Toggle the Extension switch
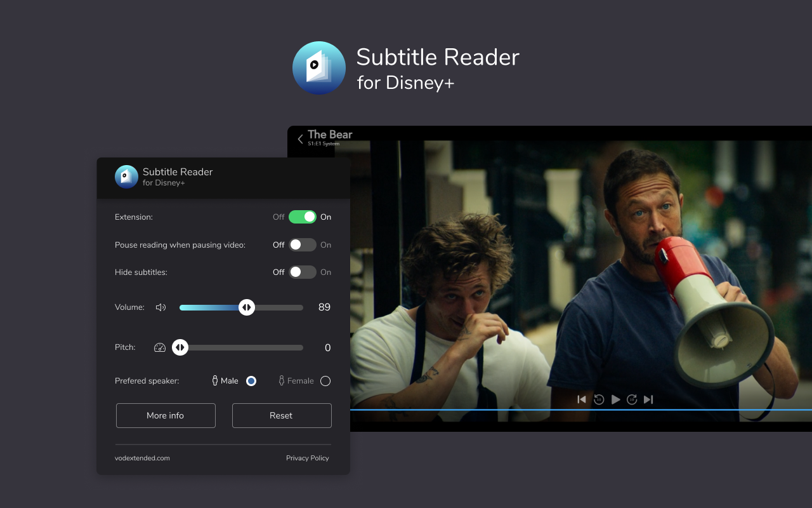The width and height of the screenshot is (812, 508). [303, 217]
